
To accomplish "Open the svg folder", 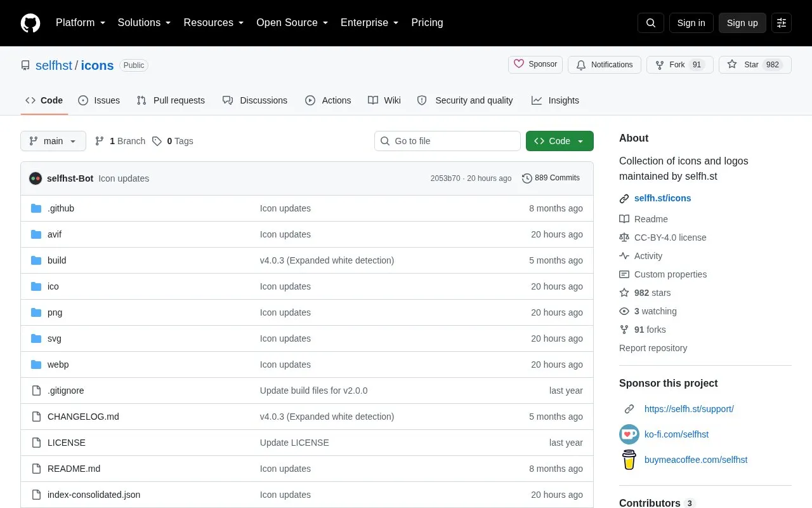I will (x=55, y=338).
